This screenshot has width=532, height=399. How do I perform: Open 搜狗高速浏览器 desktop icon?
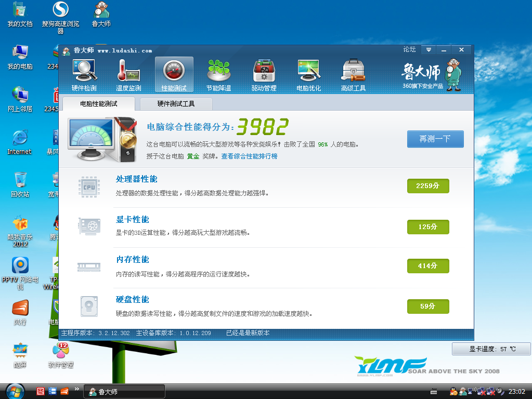[x=61, y=18]
